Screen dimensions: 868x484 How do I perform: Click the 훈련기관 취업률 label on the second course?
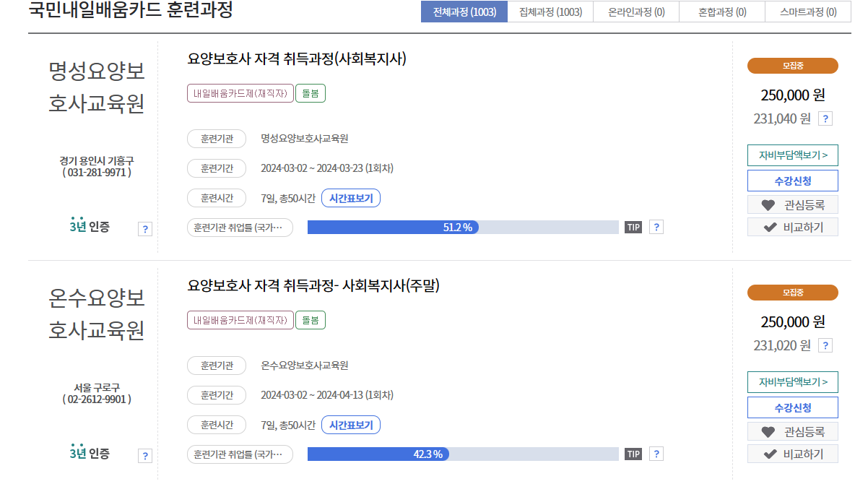coord(240,454)
